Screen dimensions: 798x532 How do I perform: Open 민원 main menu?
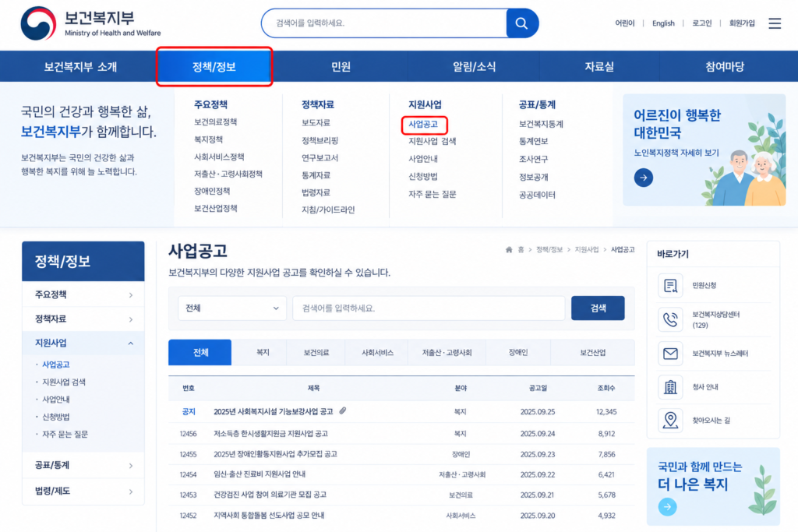(x=341, y=67)
